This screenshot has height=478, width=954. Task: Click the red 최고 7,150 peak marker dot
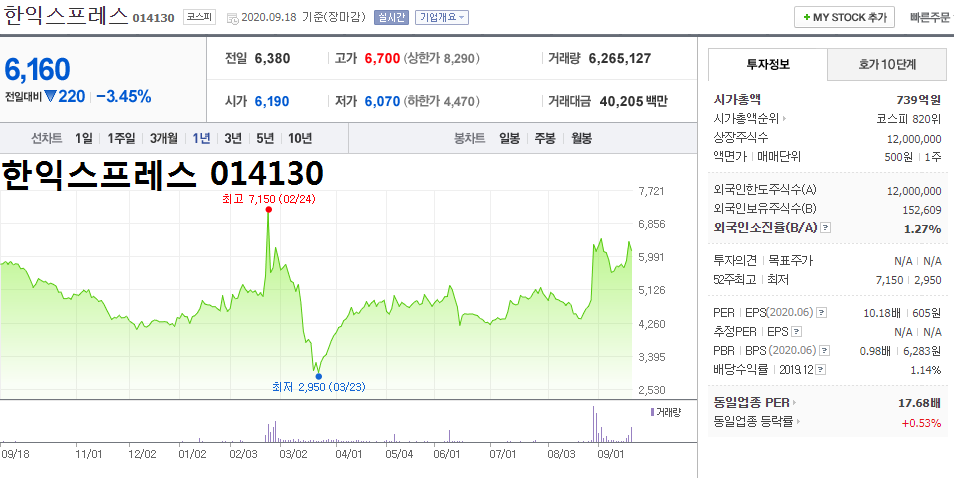point(268,210)
